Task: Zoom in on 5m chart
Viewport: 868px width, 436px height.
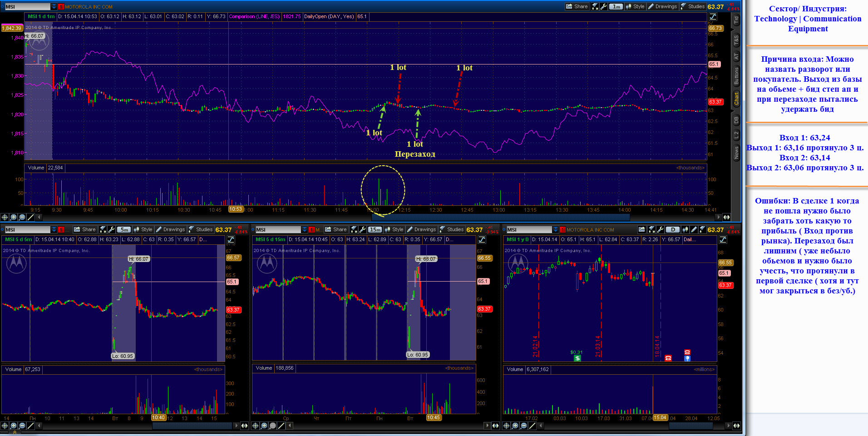Action: [14, 426]
